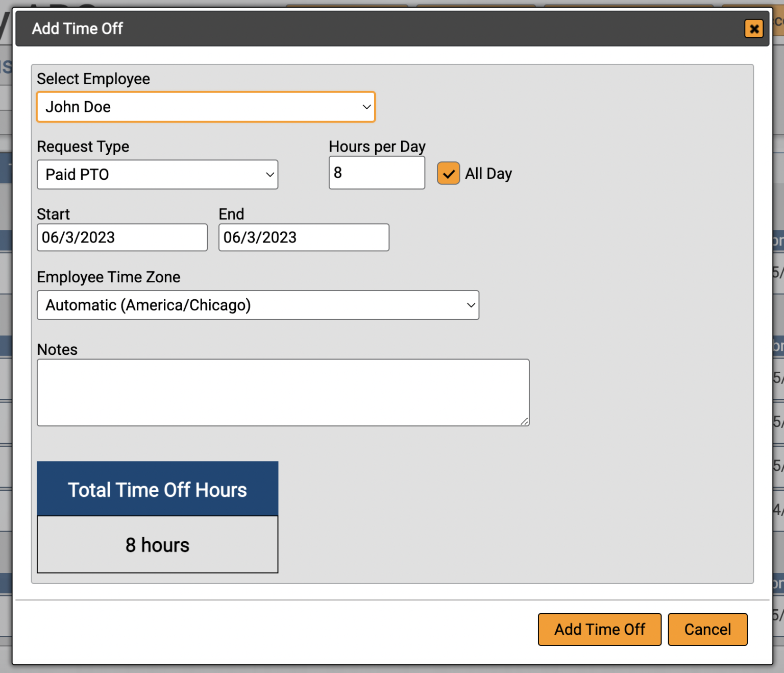Select the End date field
The height and width of the screenshot is (673, 784).
click(303, 237)
